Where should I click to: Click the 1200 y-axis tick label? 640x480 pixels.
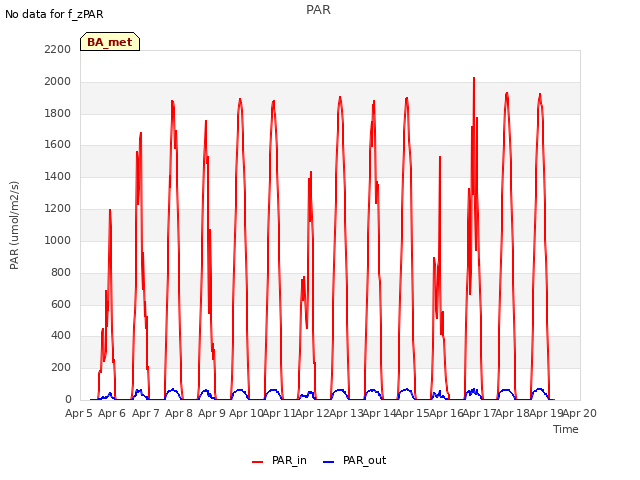(58, 209)
